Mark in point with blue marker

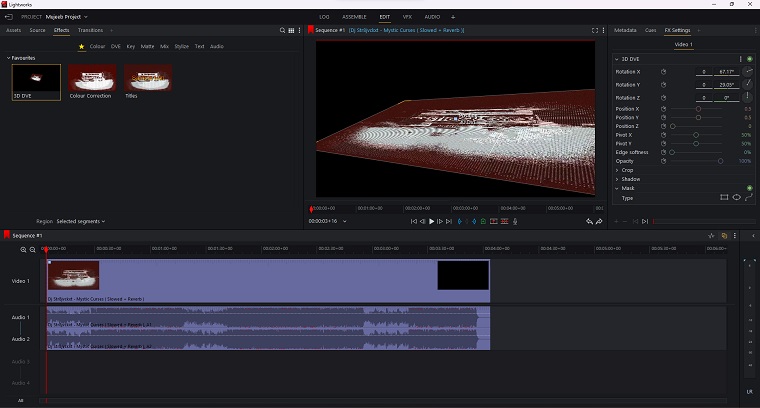click(459, 221)
